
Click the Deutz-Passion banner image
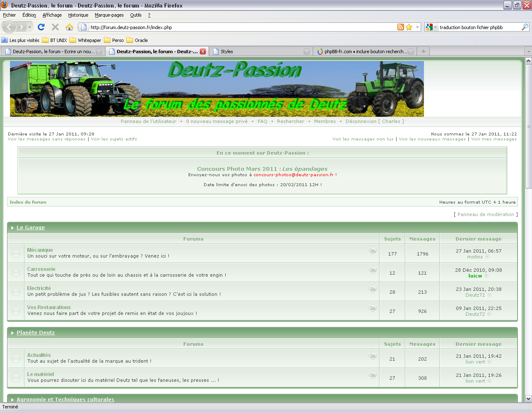tap(217, 89)
